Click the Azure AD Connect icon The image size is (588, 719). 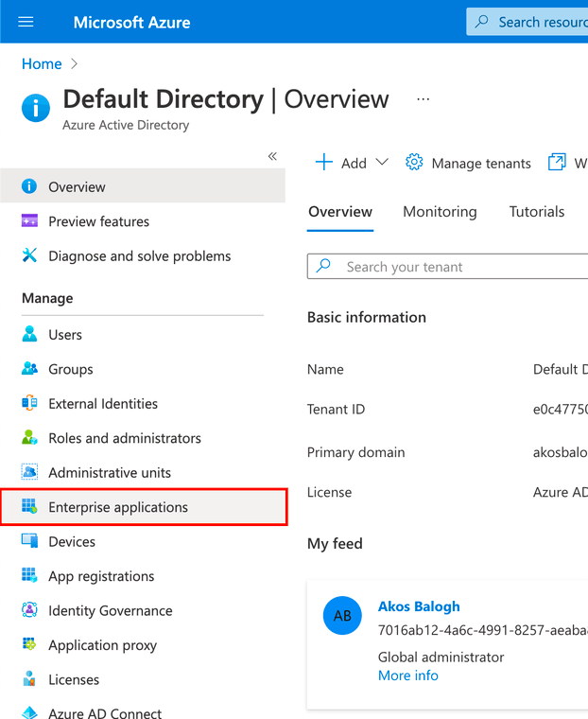point(29,712)
